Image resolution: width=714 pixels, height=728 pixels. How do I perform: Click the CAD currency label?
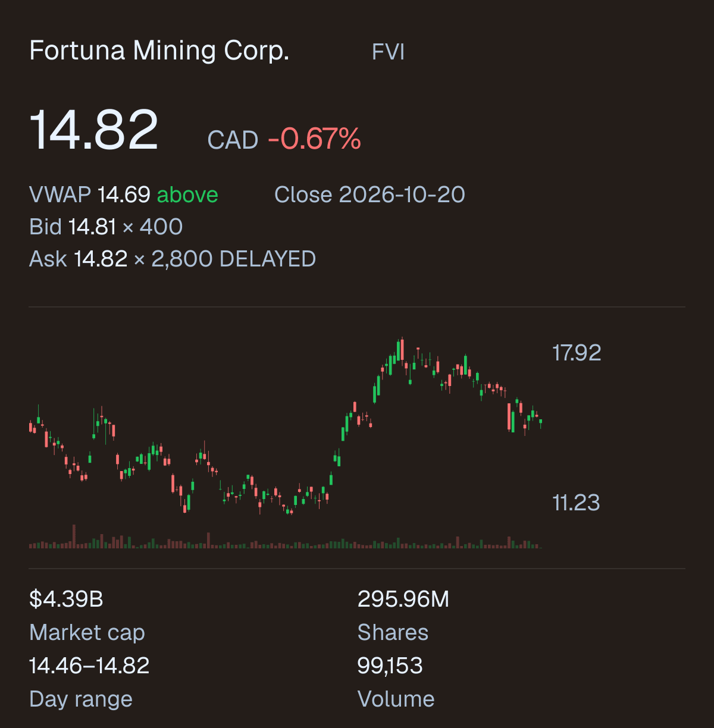click(x=233, y=140)
